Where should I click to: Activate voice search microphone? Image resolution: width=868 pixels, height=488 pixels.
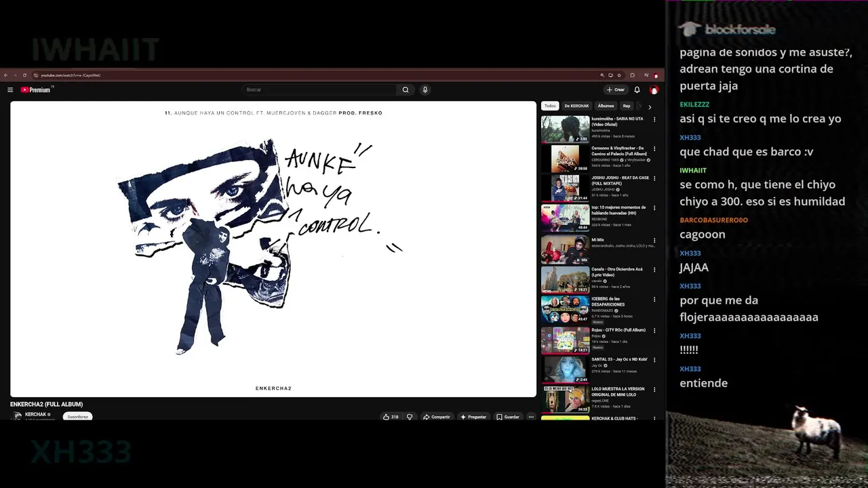425,89
